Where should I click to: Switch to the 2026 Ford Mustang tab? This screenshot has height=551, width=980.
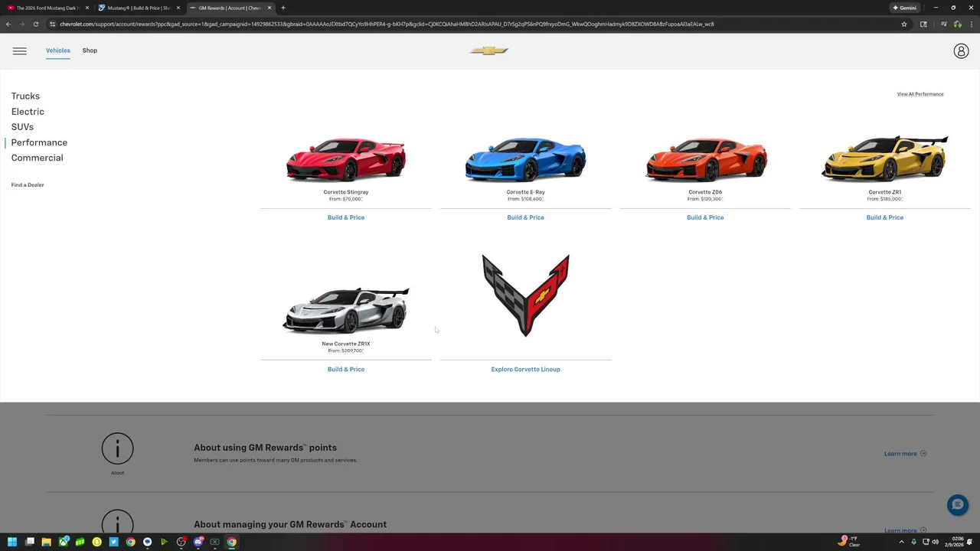pos(47,8)
